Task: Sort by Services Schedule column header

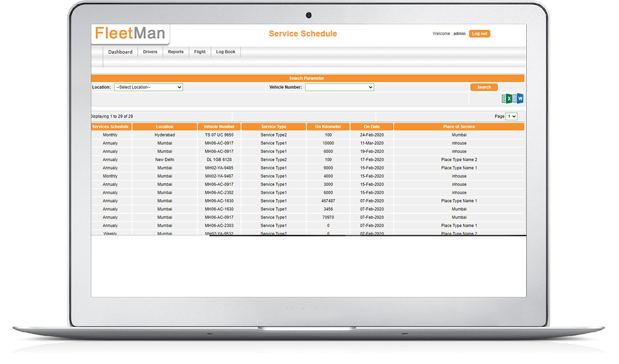Action: [x=110, y=127]
